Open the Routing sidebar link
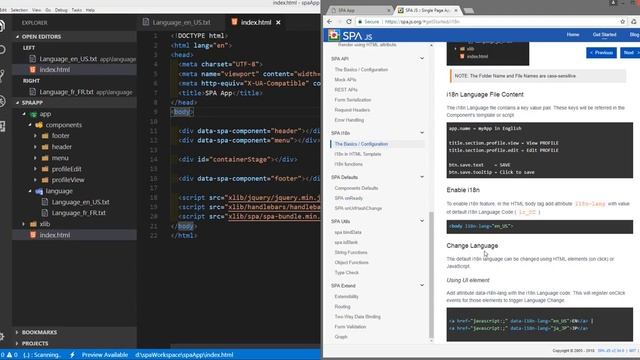The height and width of the screenshot is (360, 640). pos(342,307)
